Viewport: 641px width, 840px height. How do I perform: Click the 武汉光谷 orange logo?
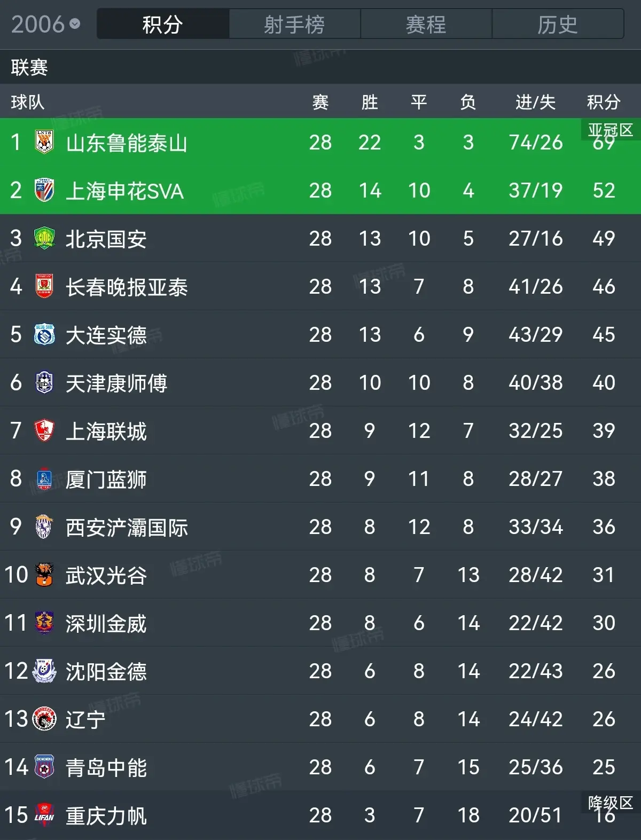pos(44,575)
